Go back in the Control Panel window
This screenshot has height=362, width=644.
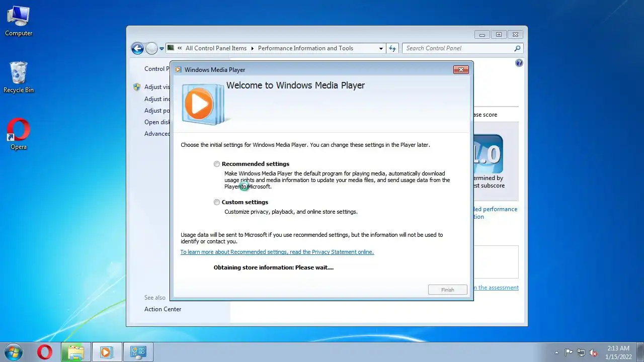(137, 48)
